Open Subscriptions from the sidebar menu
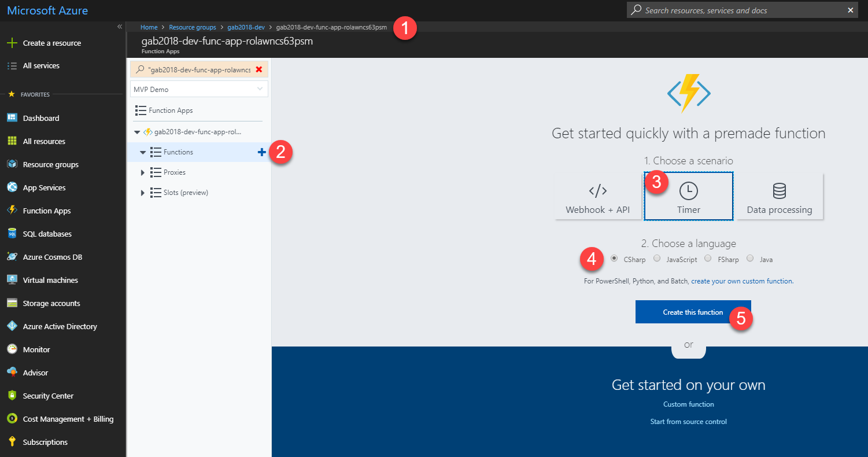 click(x=45, y=442)
